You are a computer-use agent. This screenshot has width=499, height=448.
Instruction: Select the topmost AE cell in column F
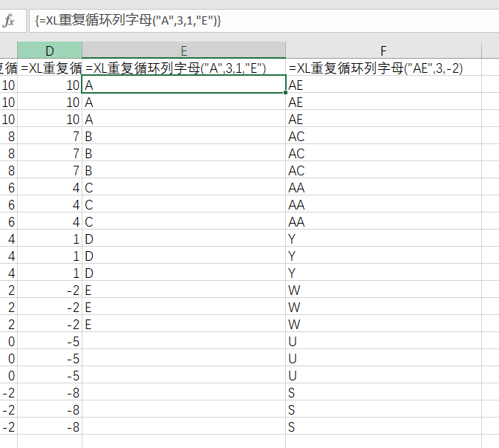(383, 85)
